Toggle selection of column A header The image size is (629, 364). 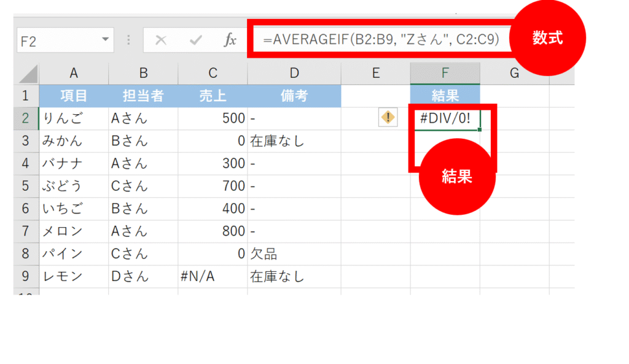pyautogui.click(x=74, y=72)
